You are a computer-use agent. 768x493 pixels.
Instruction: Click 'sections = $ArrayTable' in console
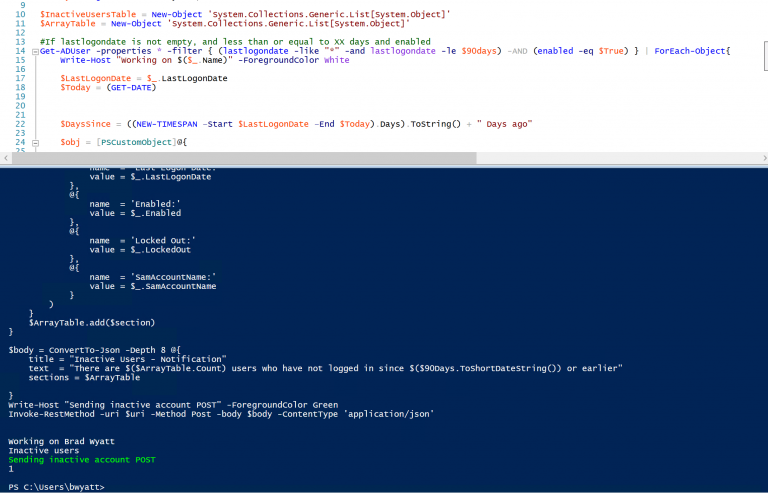pyautogui.click(x=84, y=377)
